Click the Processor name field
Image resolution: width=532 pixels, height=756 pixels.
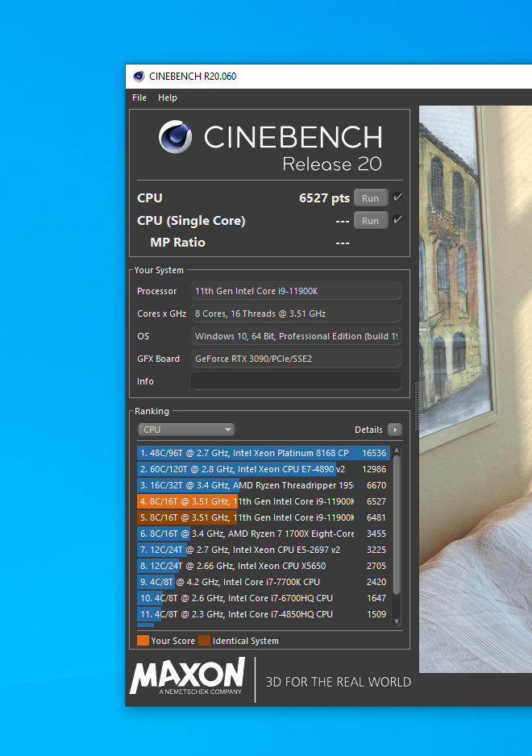[296, 291]
